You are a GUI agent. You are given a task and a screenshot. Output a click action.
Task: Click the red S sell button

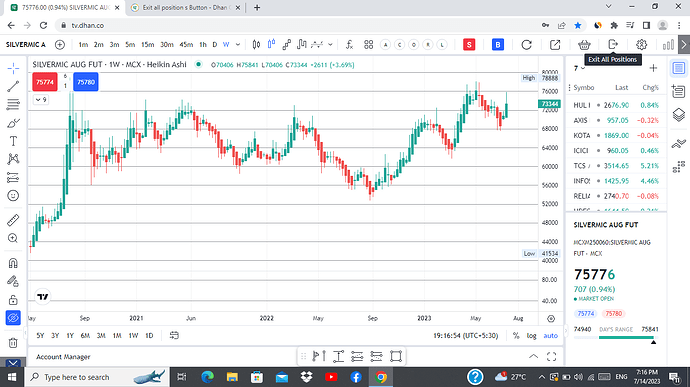point(469,44)
